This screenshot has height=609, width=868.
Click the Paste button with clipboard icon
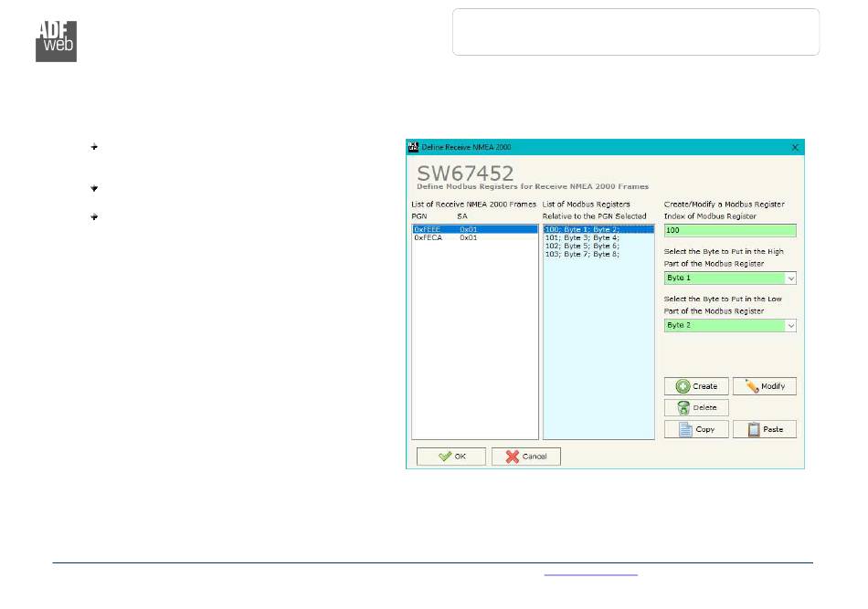765,429
